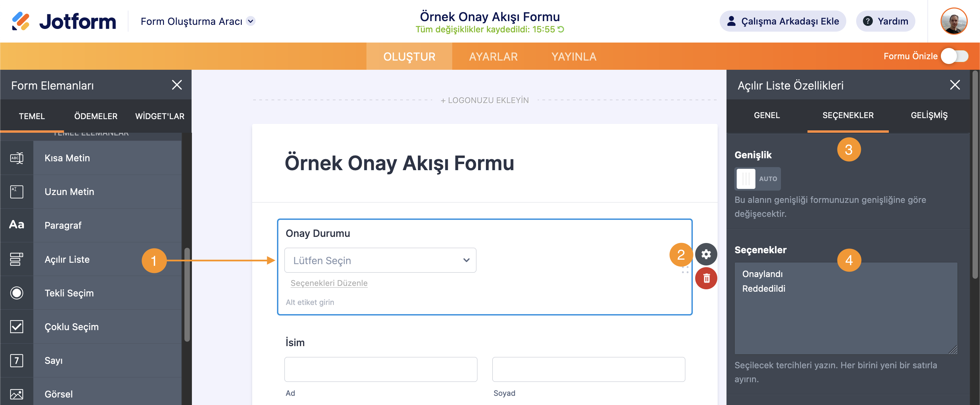Open the Lütfen Seçin dropdown
This screenshot has width=980, height=405.
(x=380, y=260)
